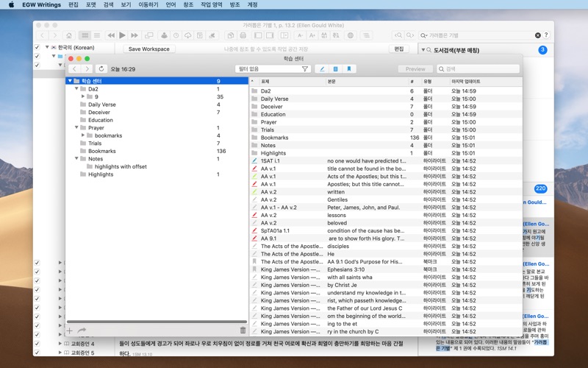This screenshot has height=368, width=588.
Task: Click the cloud download icon
Action: [x=188, y=35]
